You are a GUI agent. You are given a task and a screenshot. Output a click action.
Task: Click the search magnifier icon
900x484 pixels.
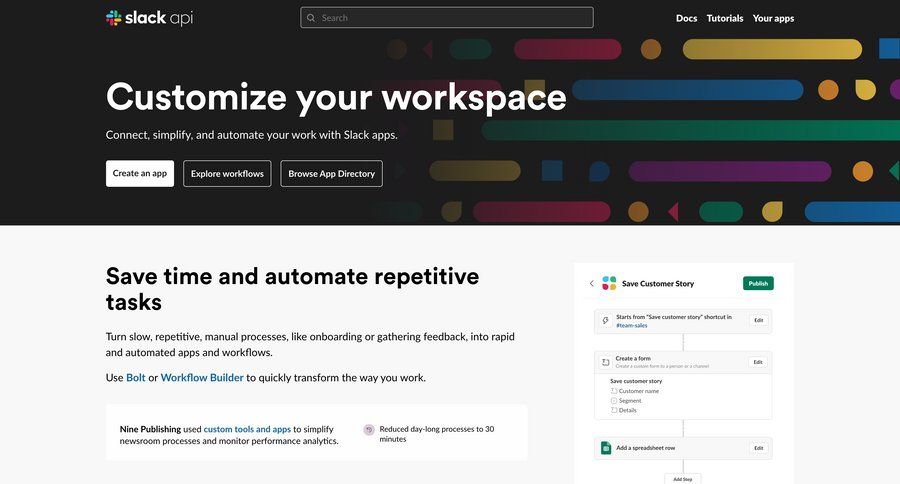[311, 18]
